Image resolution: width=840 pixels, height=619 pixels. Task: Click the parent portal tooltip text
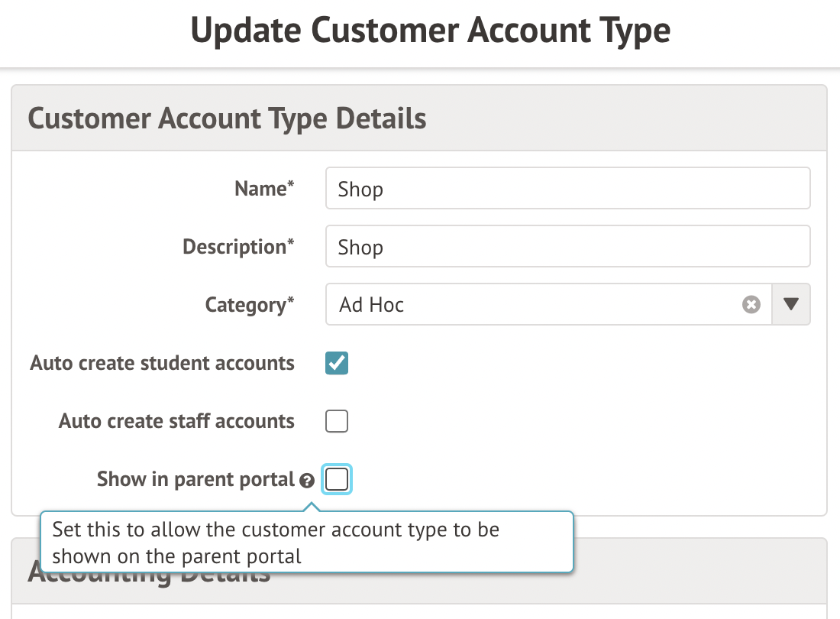[276, 542]
